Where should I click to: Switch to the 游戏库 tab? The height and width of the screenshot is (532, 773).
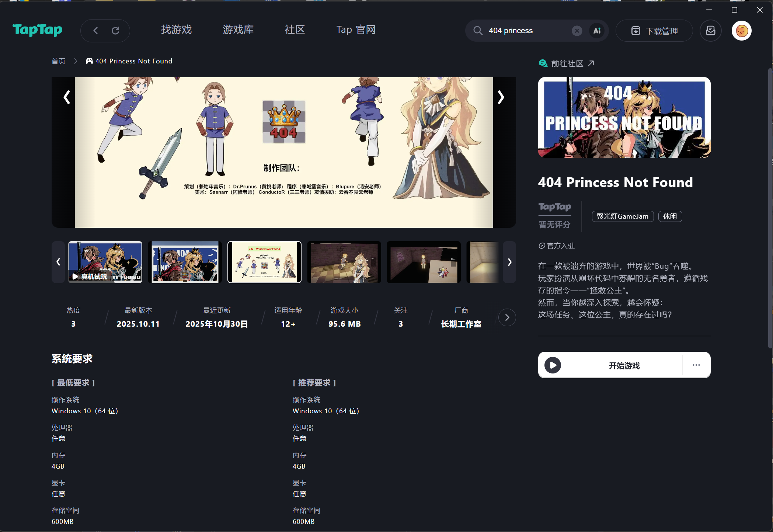238,30
